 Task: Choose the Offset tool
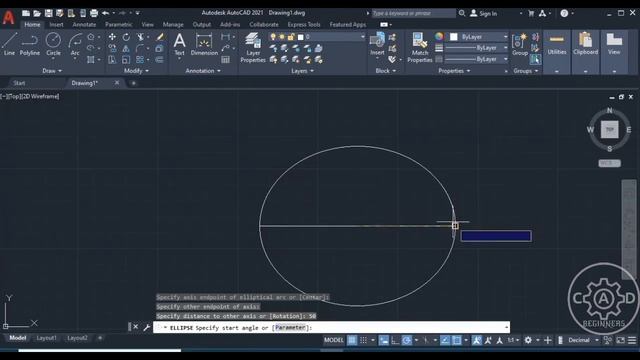point(160,60)
